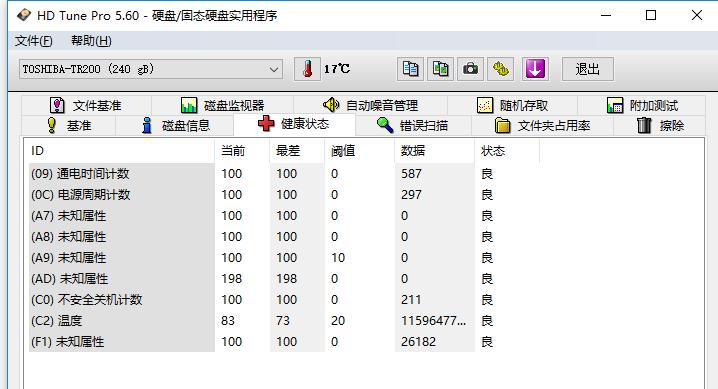Switch to the 磁盘监视器 tab

pos(223,106)
